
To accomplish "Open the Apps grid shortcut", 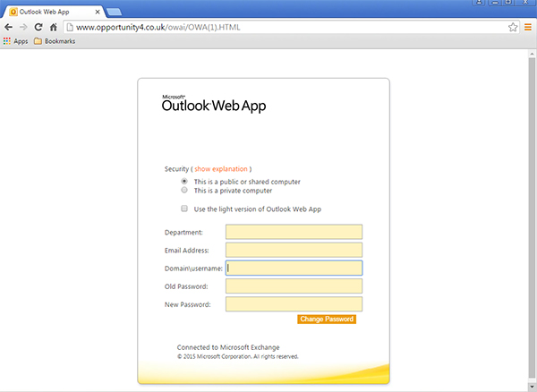I will pyautogui.click(x=15, y=41).
